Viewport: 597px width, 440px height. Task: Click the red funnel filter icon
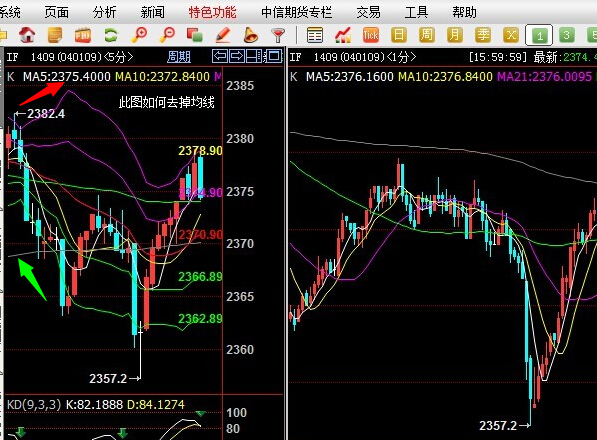[x=278, y=36]
